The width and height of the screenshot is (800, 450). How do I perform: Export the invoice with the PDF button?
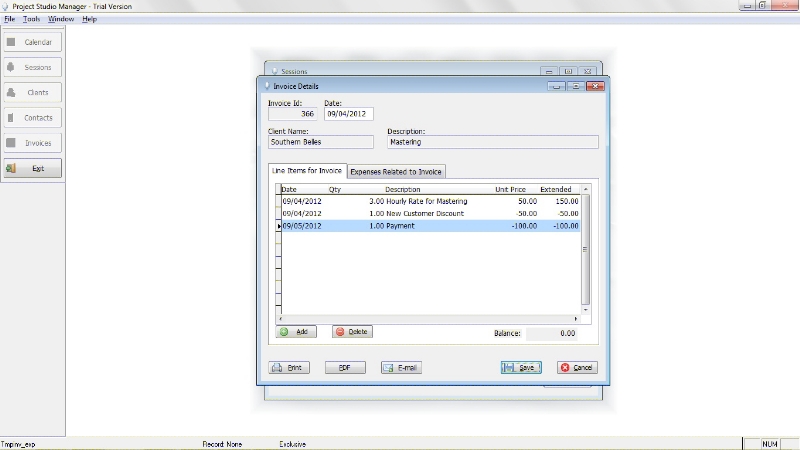point(345,368)
